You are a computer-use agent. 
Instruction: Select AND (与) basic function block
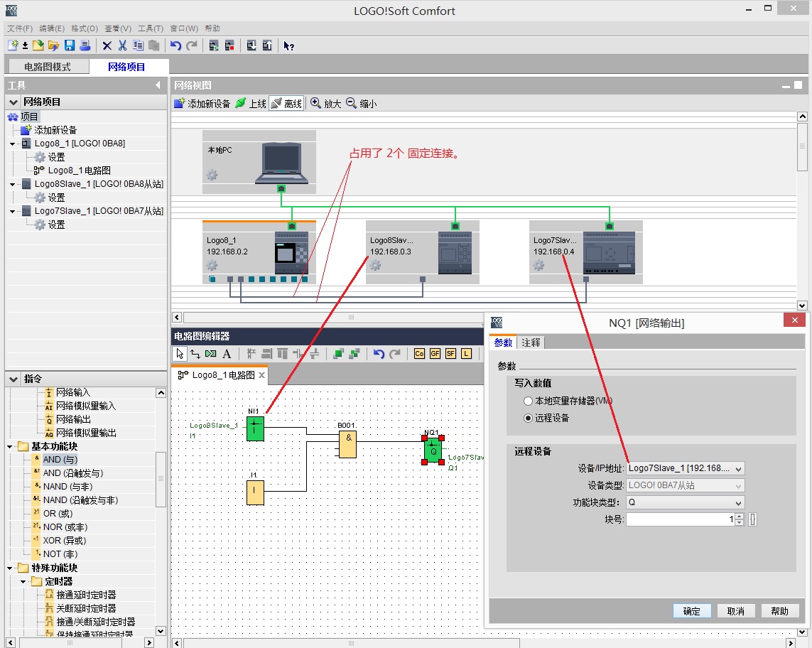[x=60, y=460]
